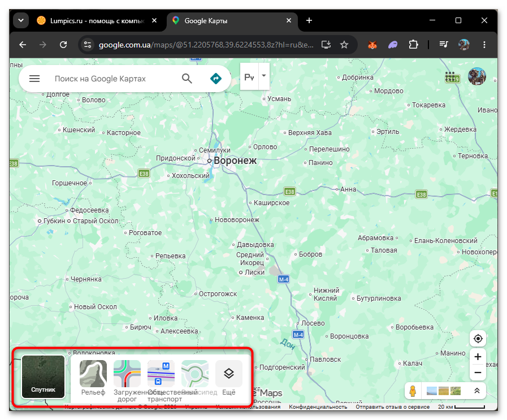
Task: Open the Google account avatar on the map
Action: point(477,76)
